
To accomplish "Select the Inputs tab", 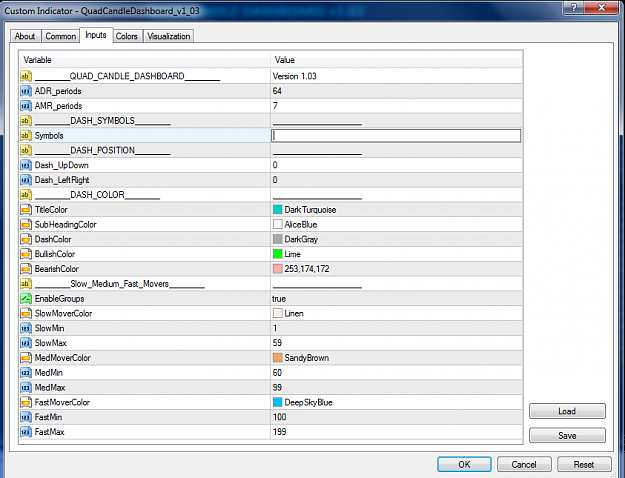I will click(x=96, y=35).
